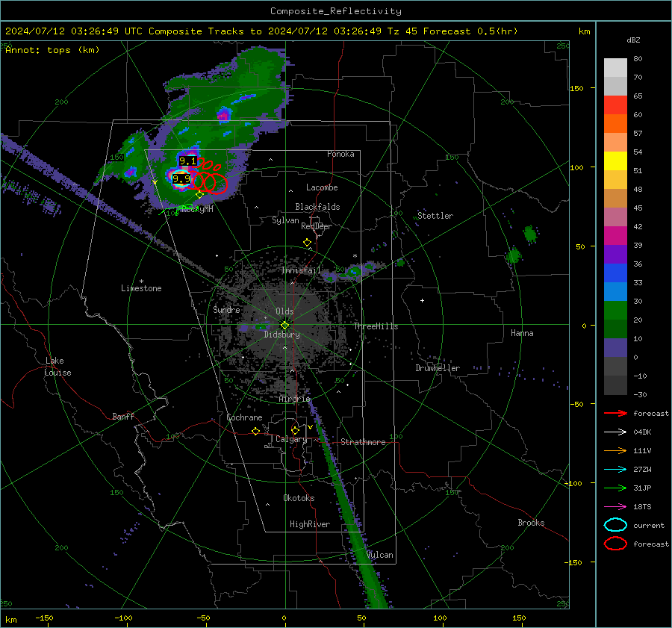Click the red forecast arrow in legend
Viewport: 672px width, 628px height.
(615, 413)
